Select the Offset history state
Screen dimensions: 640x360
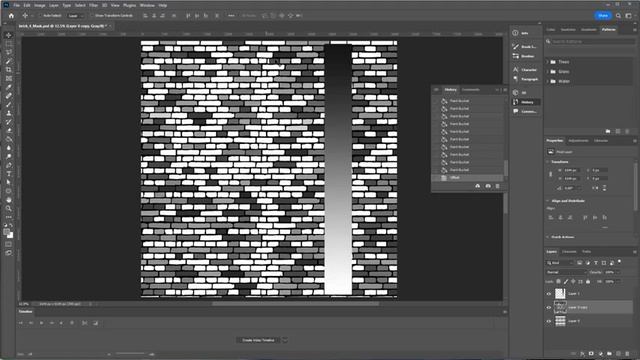coord(468,178)
